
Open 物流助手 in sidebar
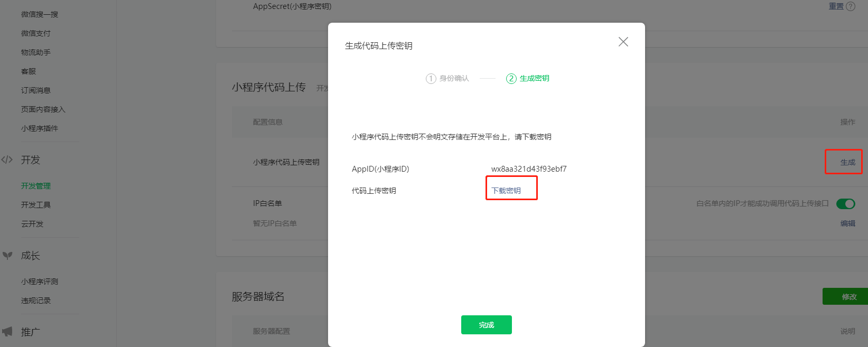click(36, 52)
